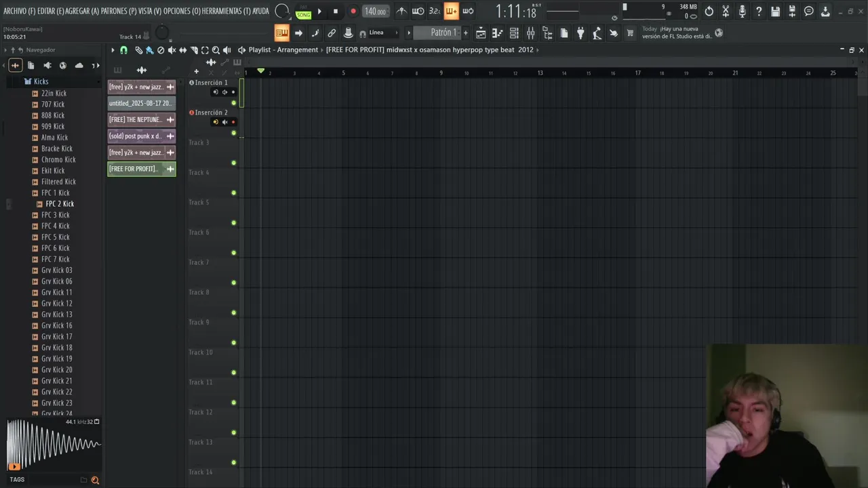Pick the Zoom magnifier tool in playlist
Viewport: 868px width, 488px height.
(216, 50)
